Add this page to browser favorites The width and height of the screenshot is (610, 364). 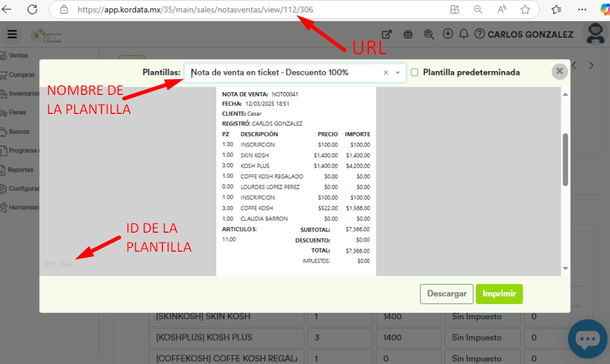(x=525, y=9)
